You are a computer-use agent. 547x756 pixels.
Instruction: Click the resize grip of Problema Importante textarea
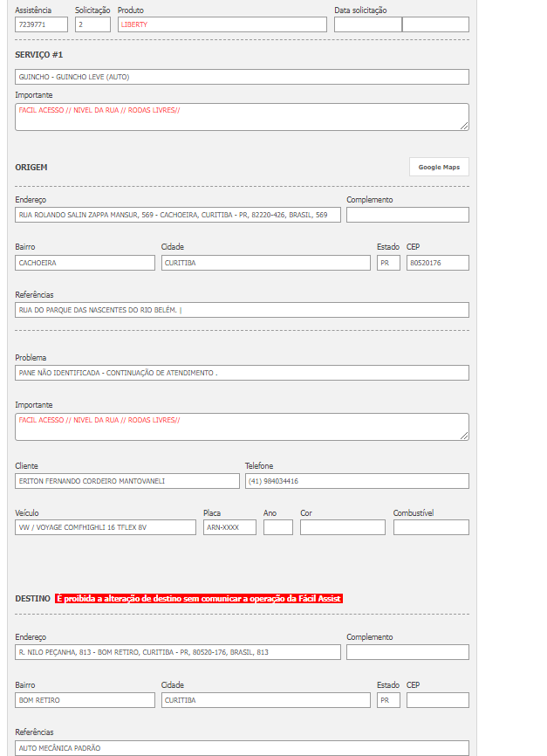coord(464,436)
